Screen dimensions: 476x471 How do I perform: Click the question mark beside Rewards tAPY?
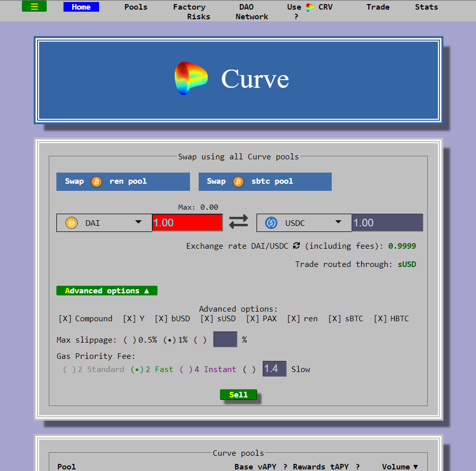click(358, 466)
